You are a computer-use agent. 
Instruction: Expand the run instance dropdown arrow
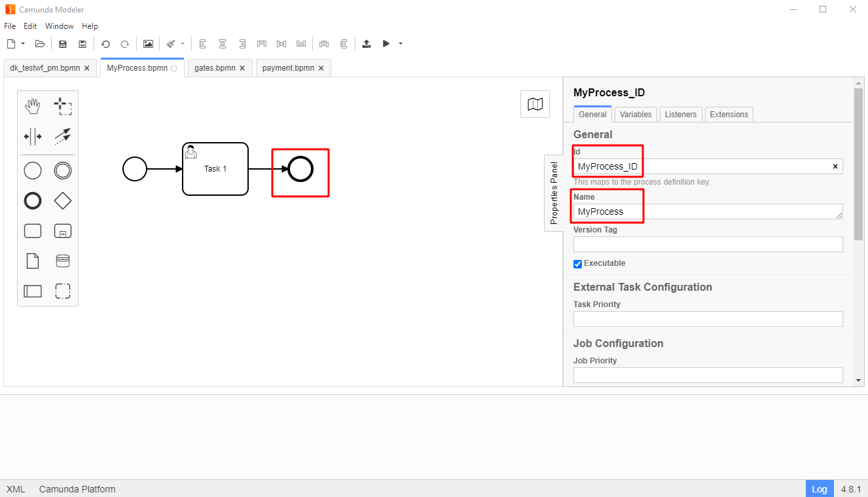401,44
